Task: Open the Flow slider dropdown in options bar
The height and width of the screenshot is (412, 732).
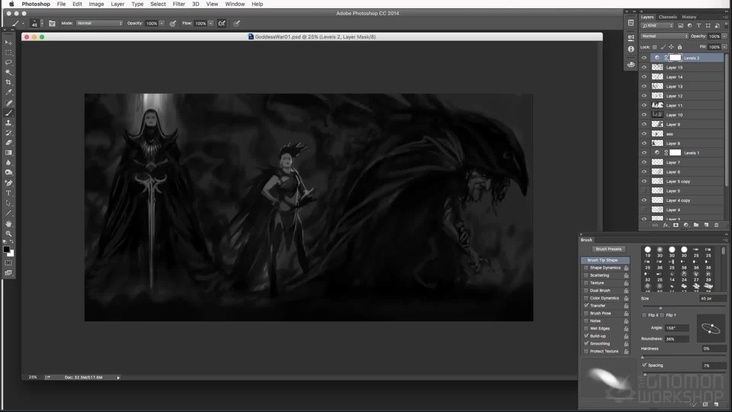Action: coord(211,23)
